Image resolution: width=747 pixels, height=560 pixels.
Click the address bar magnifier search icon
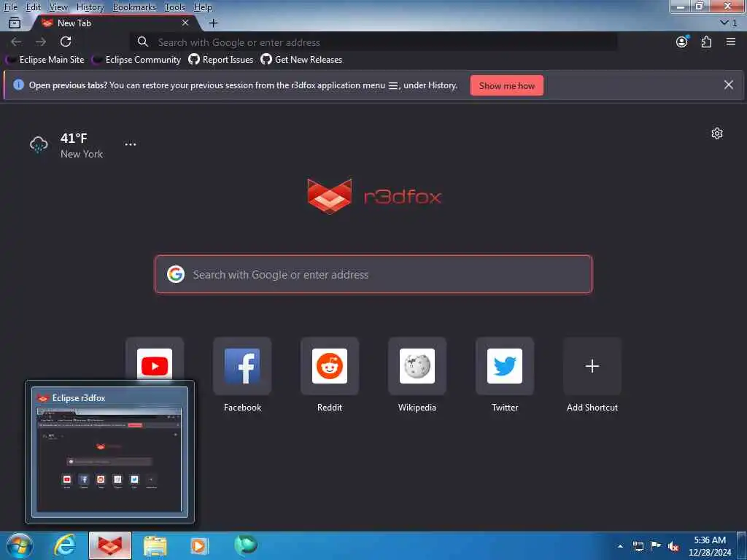142,42
